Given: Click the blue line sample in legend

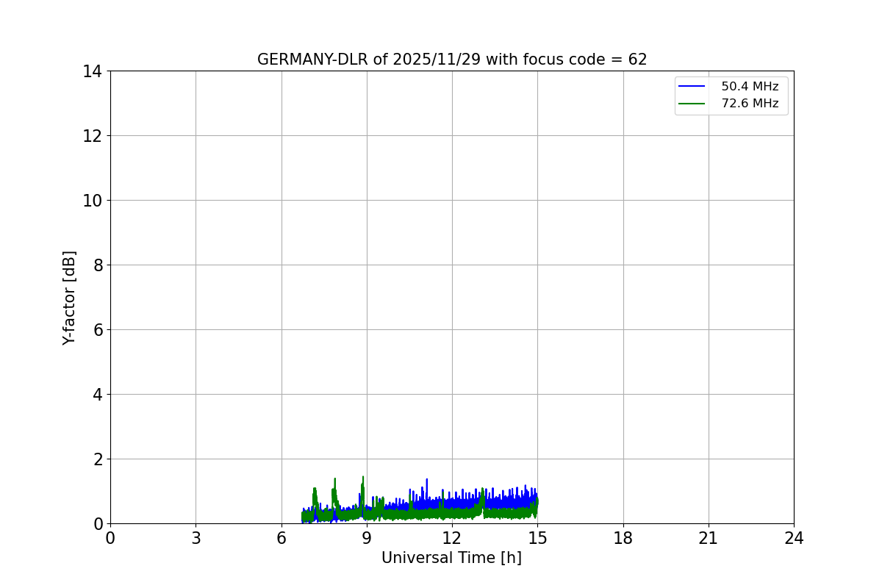Looking at the screenshot, I should [692, 87].
